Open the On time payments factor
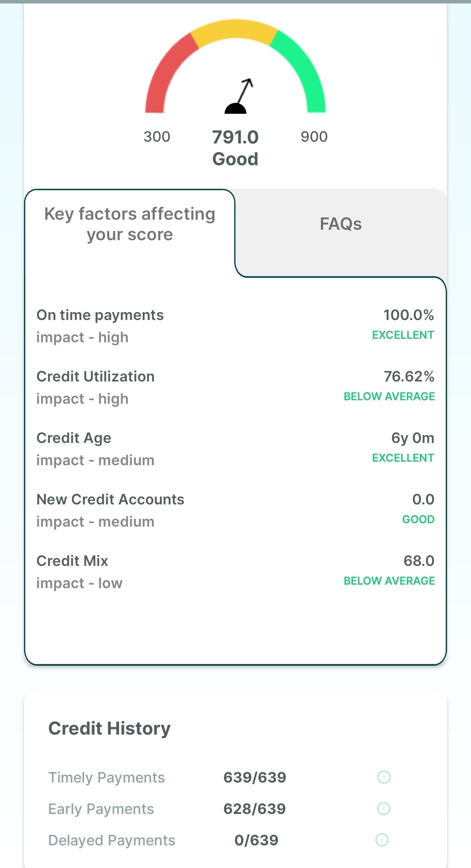 pos(235,326)
